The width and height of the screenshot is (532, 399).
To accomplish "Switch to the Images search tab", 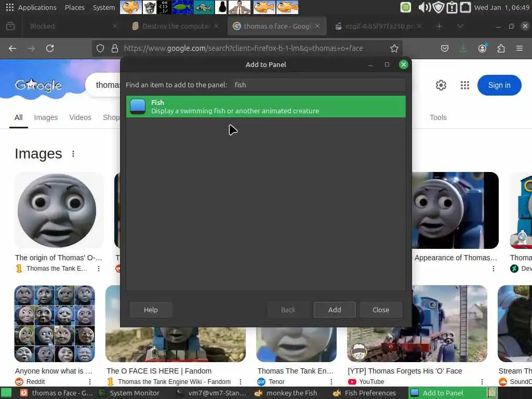I will (46, 117).
